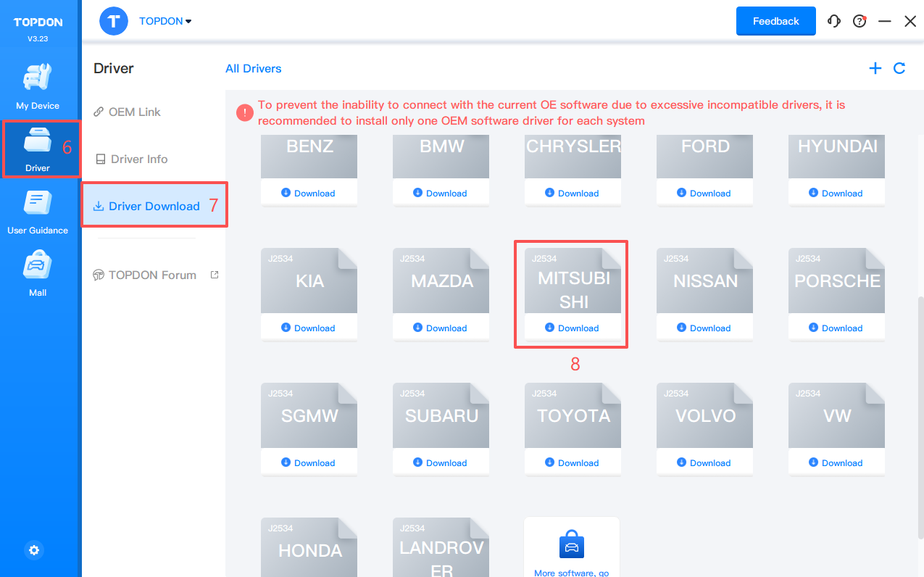This screenshot has width=924, height=577.
Task: Click the PORSCHE driver thumbnail
Action: click(x=836, y=281)
